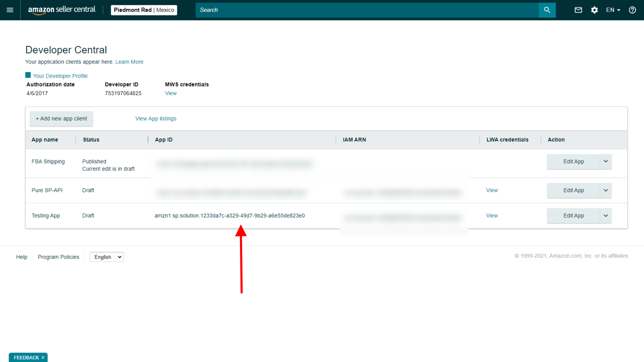Click the Pure SP-API app name
The width and height of the screenshot is (644, 362).
point(47,190)
